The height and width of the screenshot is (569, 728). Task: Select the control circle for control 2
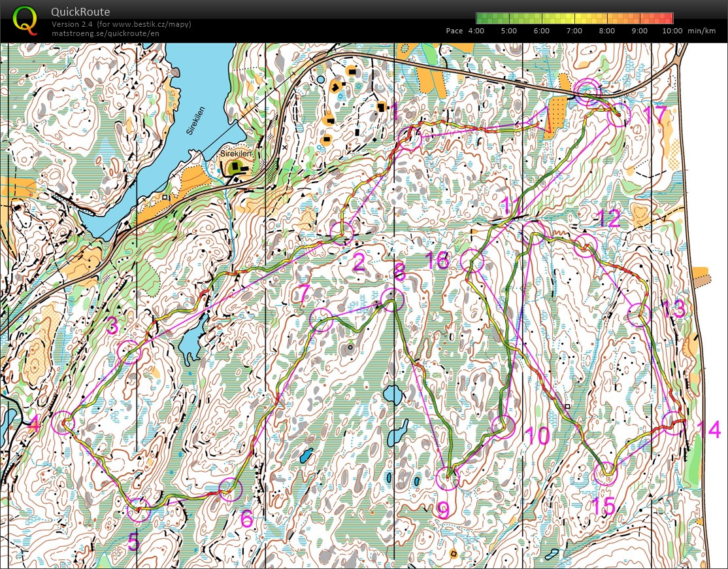[x=342, y=233]
